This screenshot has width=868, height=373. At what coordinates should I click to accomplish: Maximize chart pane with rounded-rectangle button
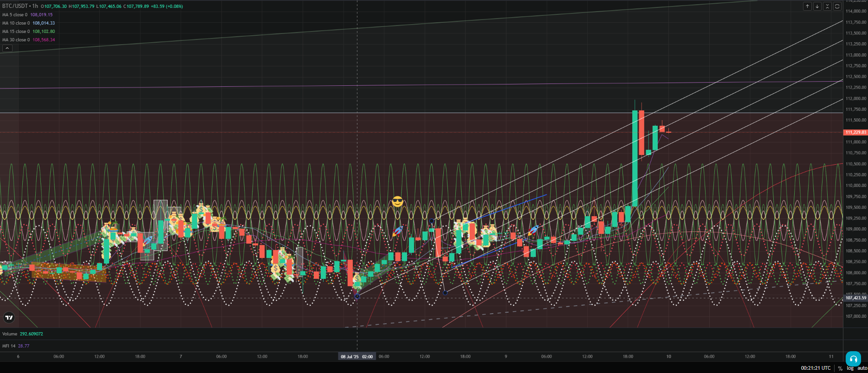pos(837,6)
